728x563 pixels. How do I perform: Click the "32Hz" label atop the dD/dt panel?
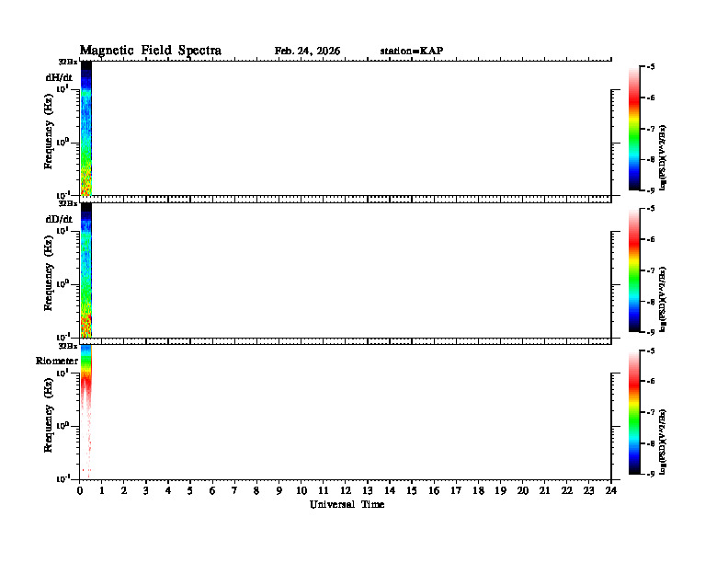coord(68,203)
